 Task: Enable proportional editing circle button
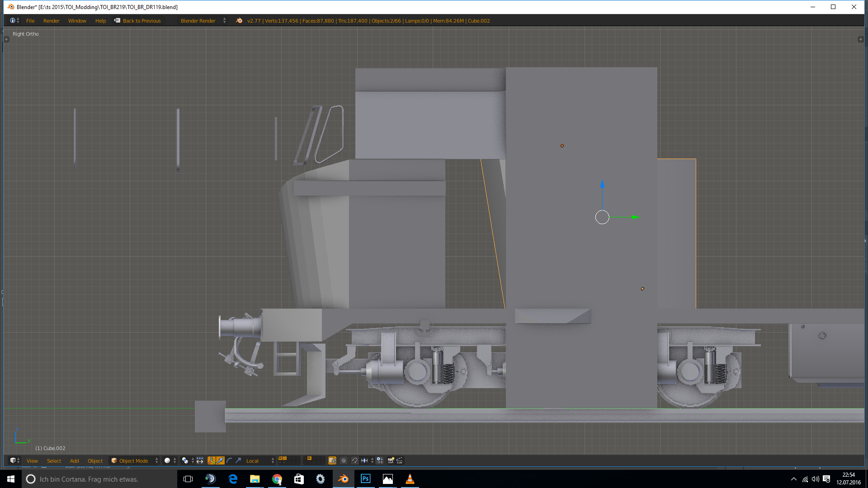[x=344, y=460]
